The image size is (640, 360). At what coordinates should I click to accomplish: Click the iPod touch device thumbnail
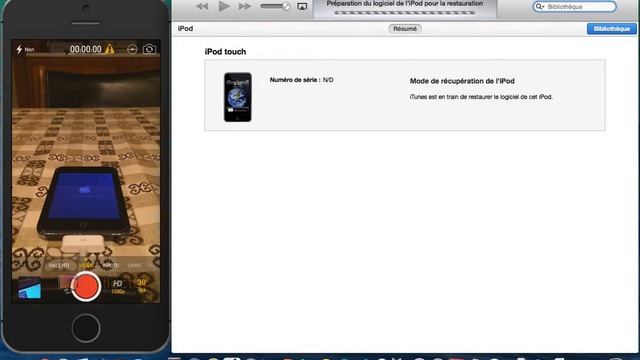click(x=238, y=97)
